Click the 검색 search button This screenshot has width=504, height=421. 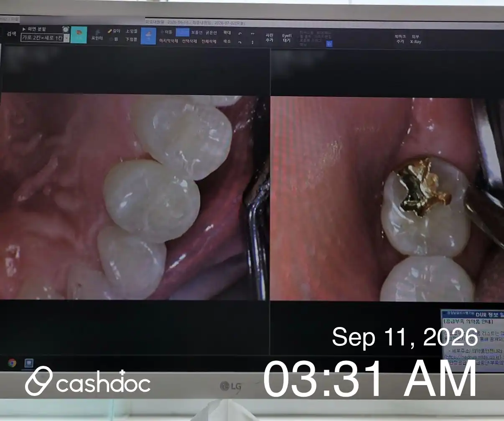[11, 34]
